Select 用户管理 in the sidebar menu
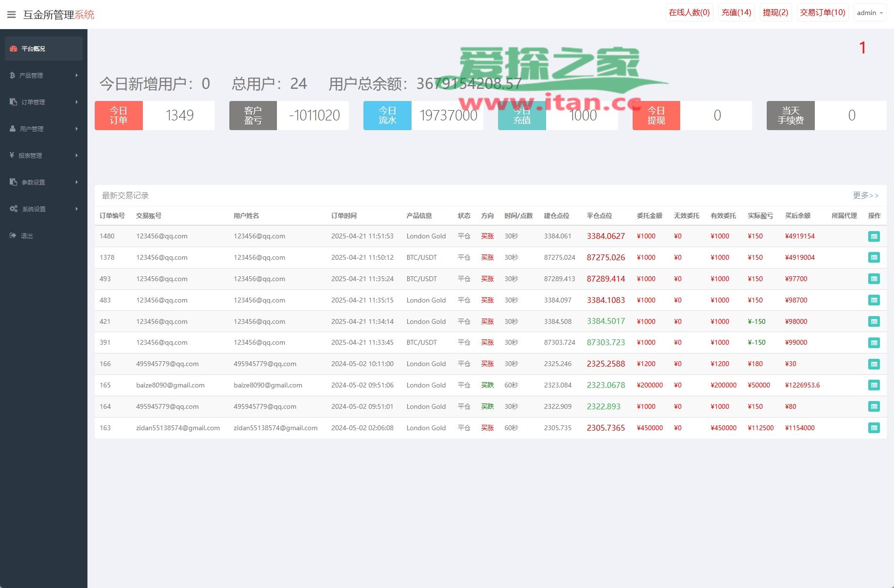The width and height of the screenshot is (894, 588). coord(32,129)
